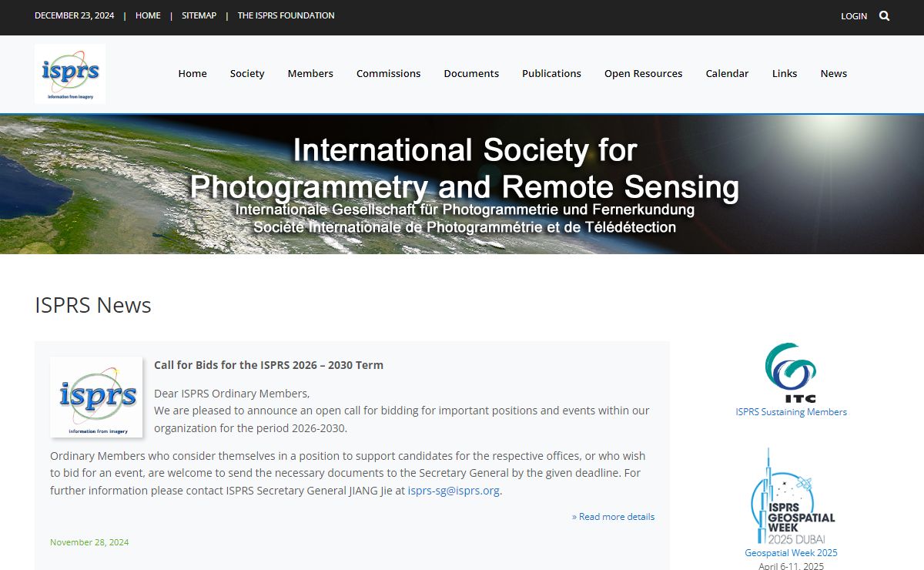Open the SITEMAP link
The height and width of the screenshot is (570, 924).
(199, 15)
